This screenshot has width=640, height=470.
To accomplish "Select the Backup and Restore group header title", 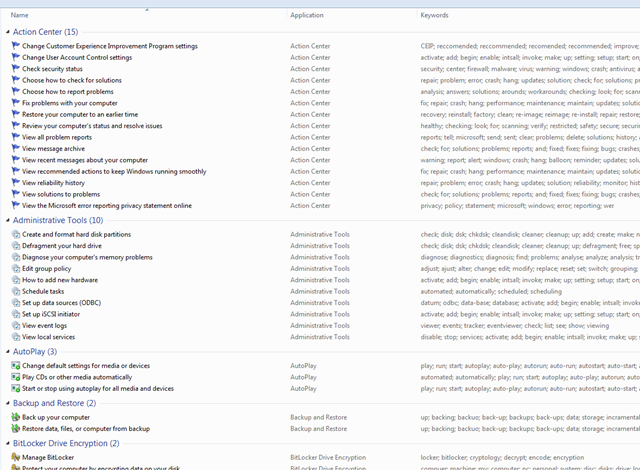I will tap(54, 403).
